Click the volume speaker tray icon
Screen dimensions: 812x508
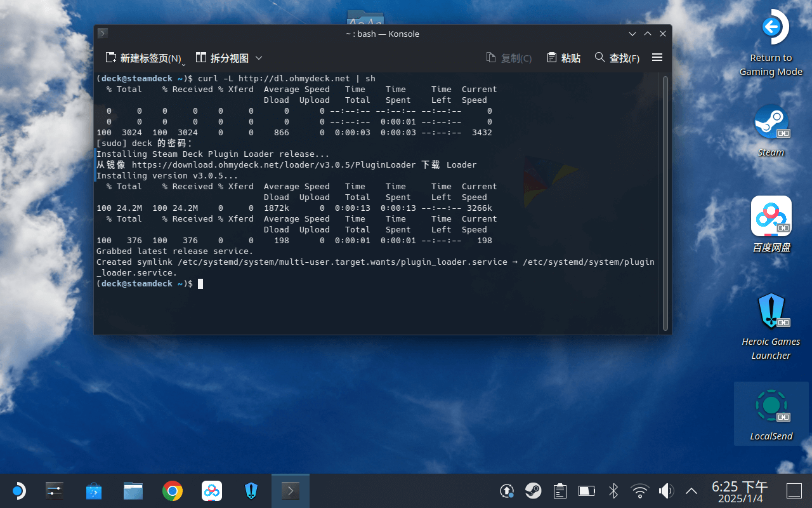coord(665,491)
